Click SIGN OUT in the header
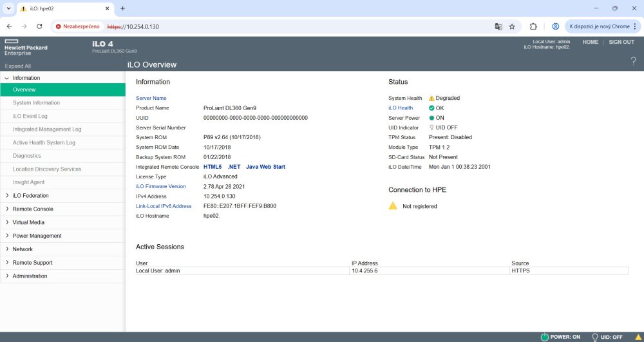Viewport: 644px width, 342px height. pos(621,42)
